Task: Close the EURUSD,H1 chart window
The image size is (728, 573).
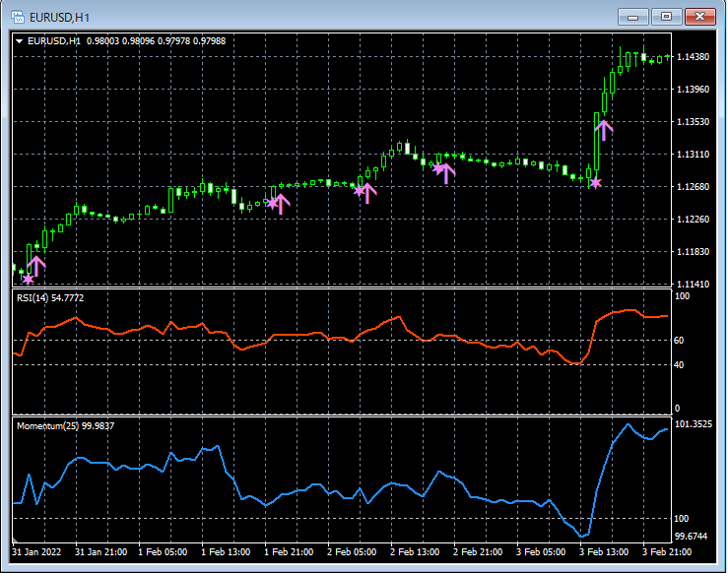Action: pyautogui.click(x=700, y=16)
